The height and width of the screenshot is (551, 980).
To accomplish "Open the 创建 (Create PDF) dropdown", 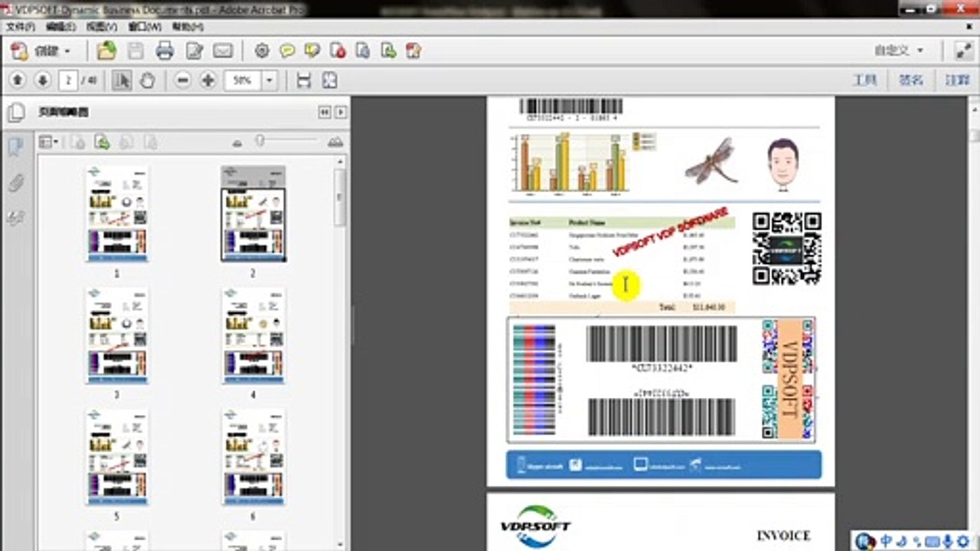I will [41, 51].
